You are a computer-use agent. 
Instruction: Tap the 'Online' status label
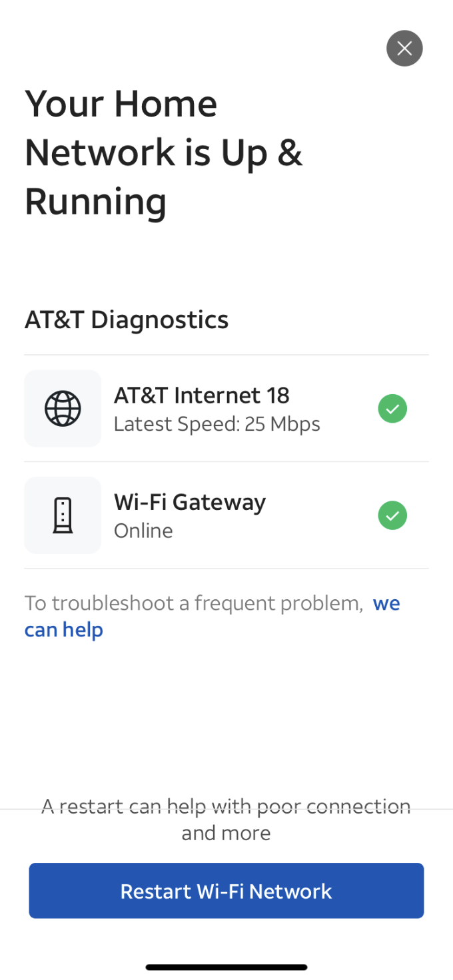143,531
